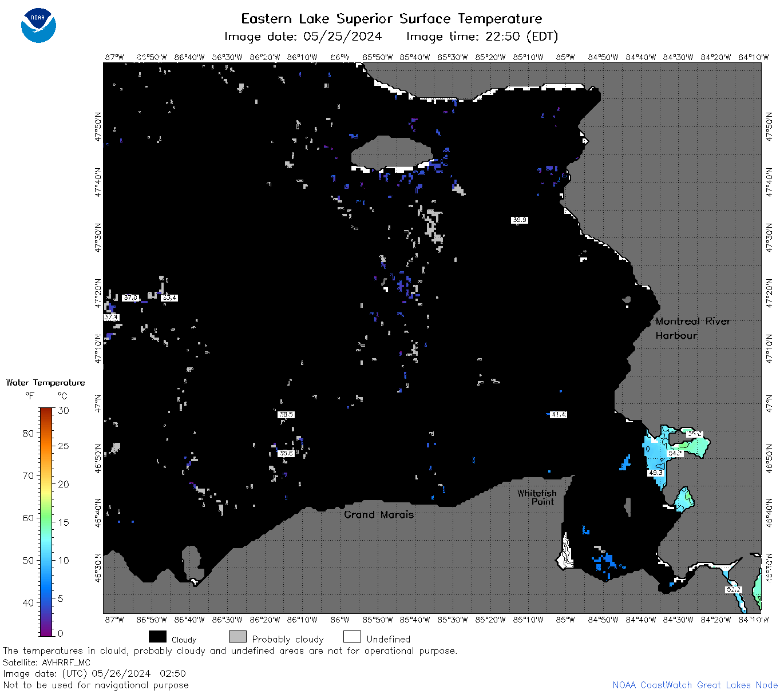The width and height of the screenshot is (784, 694).
Task: Select the 37.4 temperature label
Action: pyautogui.click(x=111, y=317)
